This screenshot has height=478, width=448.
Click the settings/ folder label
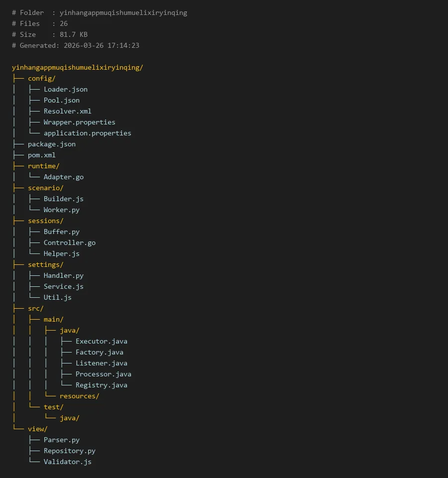(45, 264)
